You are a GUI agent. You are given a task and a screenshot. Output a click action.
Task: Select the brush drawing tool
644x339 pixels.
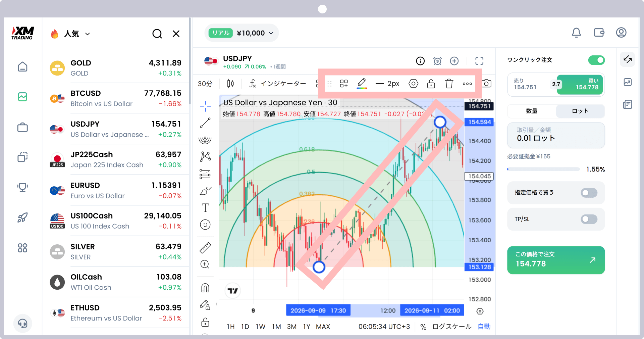[x=205, y=191]
